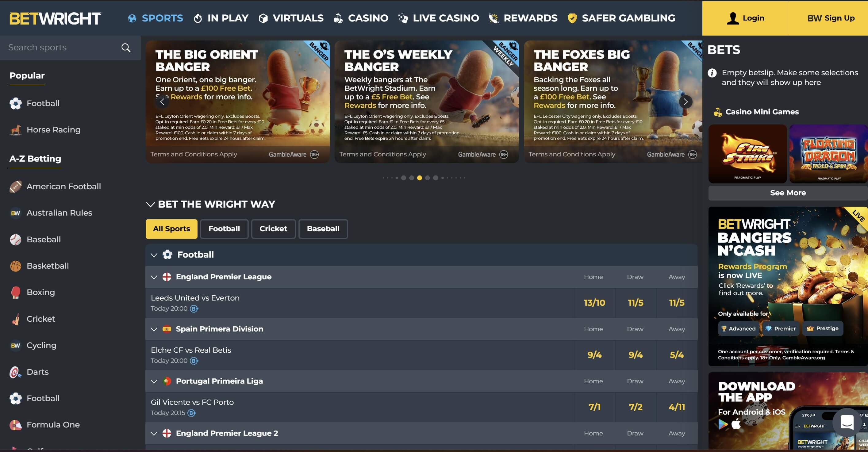Click the Login user silhouette icon
Image resolution: width=868 pixels, height=452 pixels.
[x=732, y=18]
